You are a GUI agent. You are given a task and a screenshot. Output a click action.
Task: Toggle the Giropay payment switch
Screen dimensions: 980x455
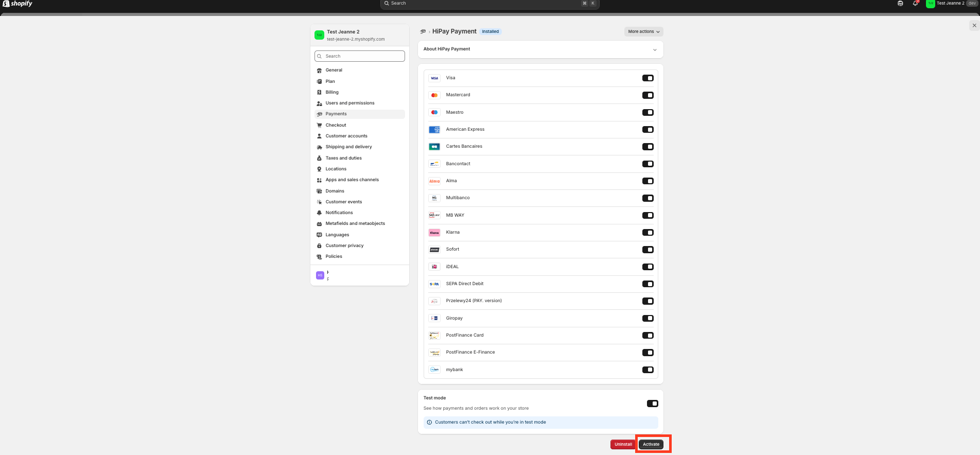pos(647,318)
